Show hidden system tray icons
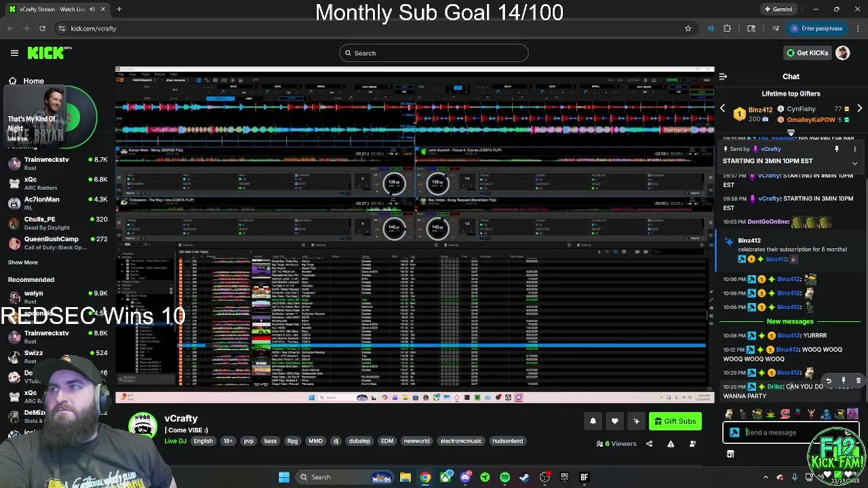 pyautogui.click(x=766, y=477)
